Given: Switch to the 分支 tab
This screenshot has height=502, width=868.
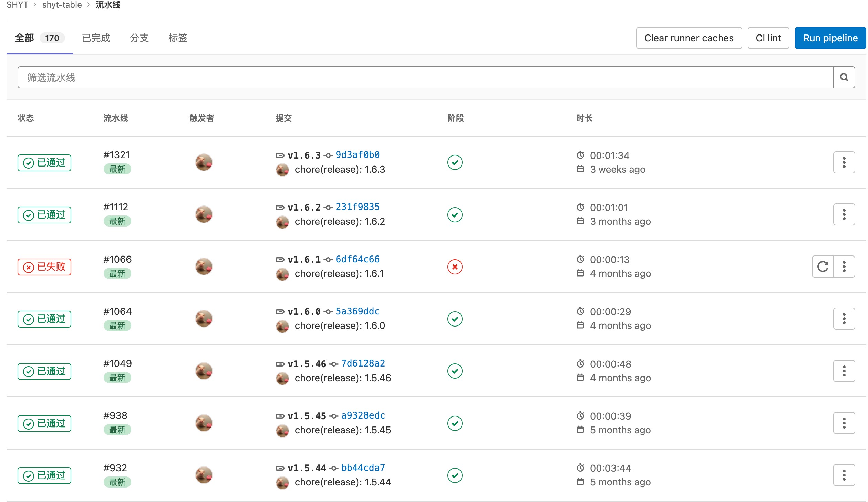Looking at the screenshot, I should click(x=139, y=38).
